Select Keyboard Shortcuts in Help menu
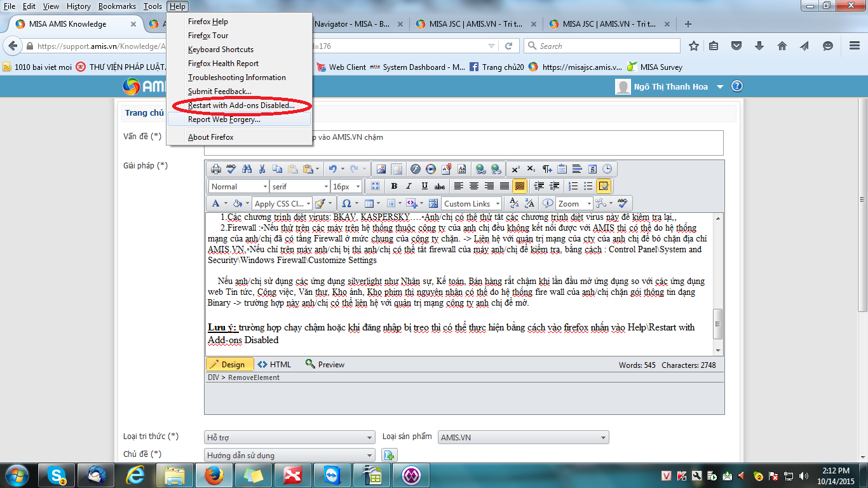Image resolution: width=868 pixels, height=488 pixels. (239, 50)
